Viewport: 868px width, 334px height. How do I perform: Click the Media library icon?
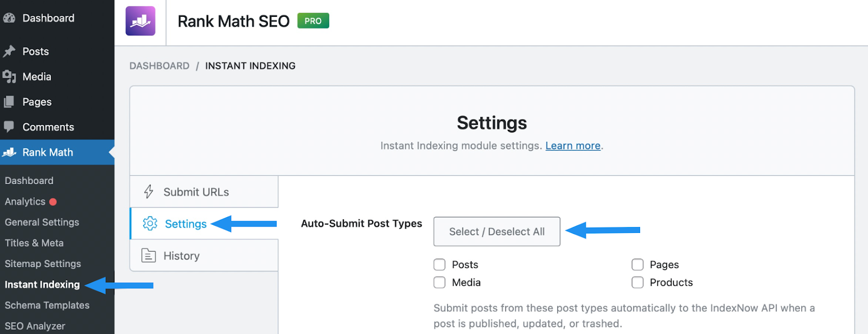[9, 77]
